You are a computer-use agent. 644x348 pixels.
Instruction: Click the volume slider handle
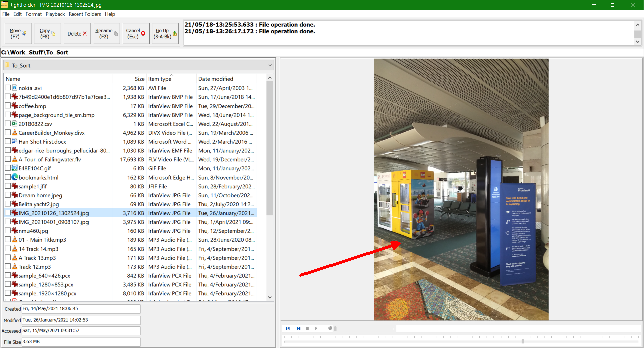(335, 328)
